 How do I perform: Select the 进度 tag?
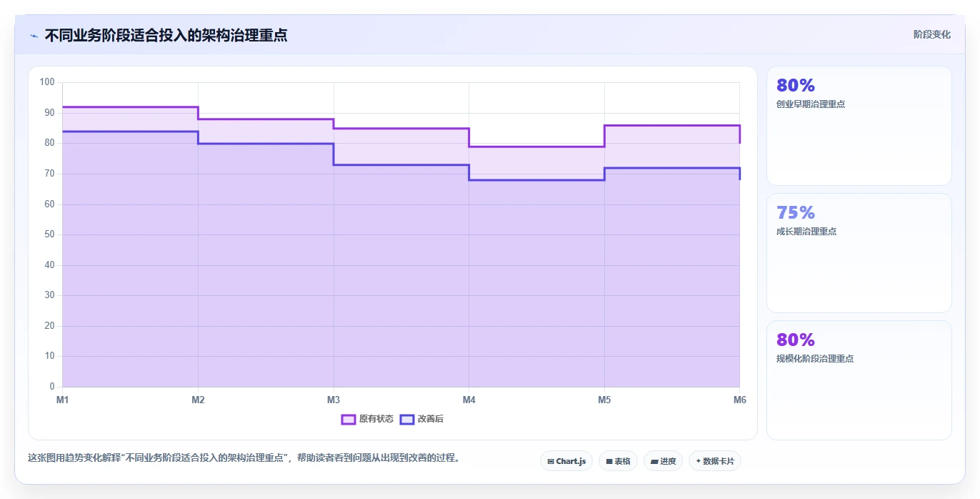(x=663, y=461)
